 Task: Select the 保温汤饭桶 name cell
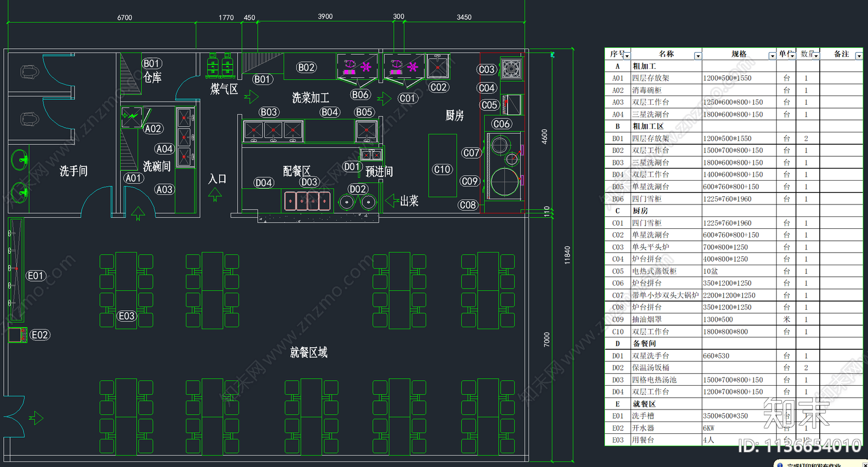(x=666, y=368)
